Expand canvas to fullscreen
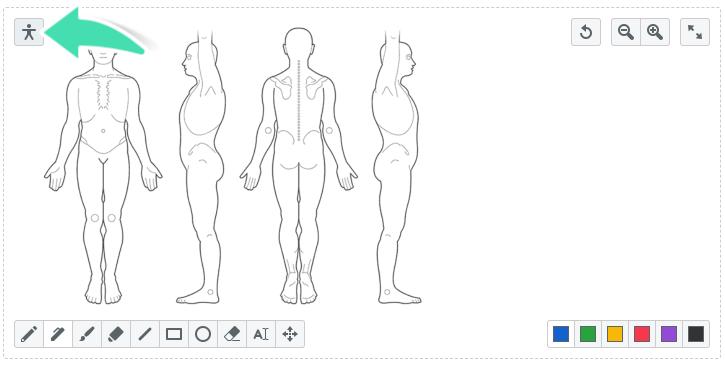This screenshot has width=725, height=366. click(695, 32)
